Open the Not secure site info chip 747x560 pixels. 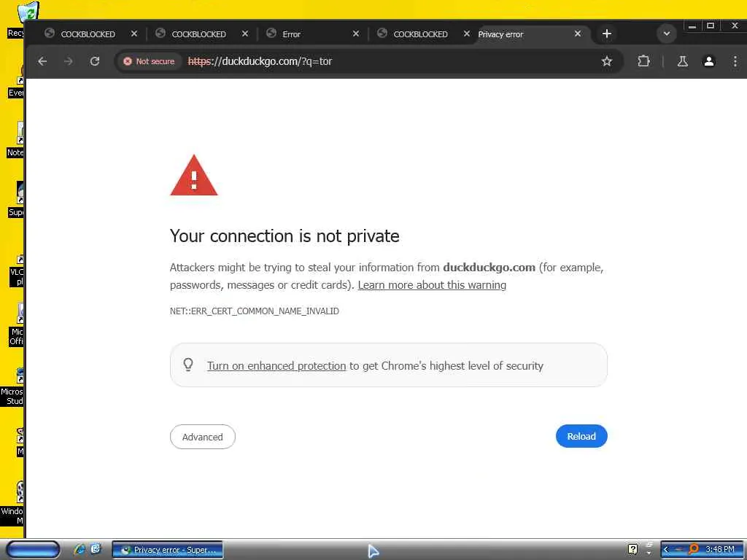[149, 61]
